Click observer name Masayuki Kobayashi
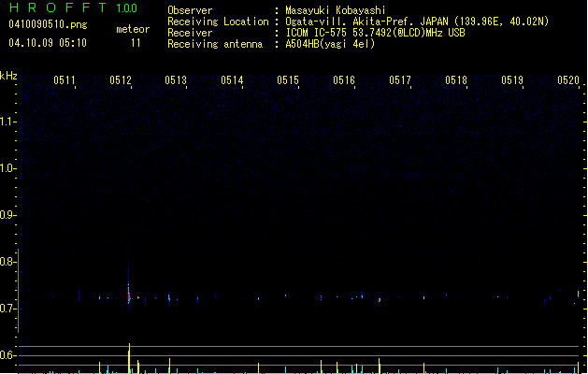Image resolution: width=588 pixels, height=374 pixels. click(x=336, y=10)
